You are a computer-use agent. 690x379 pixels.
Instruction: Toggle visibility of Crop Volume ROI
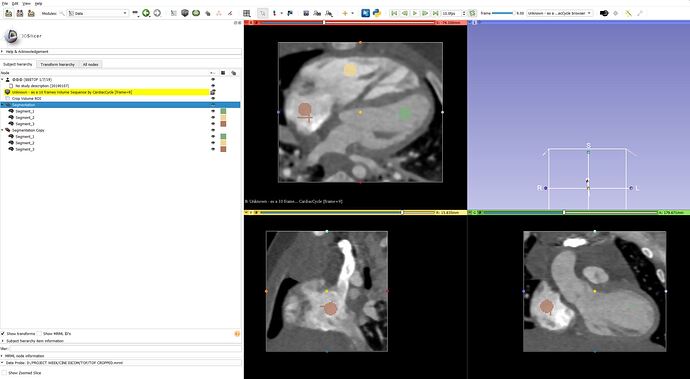[x=213, y=99]
